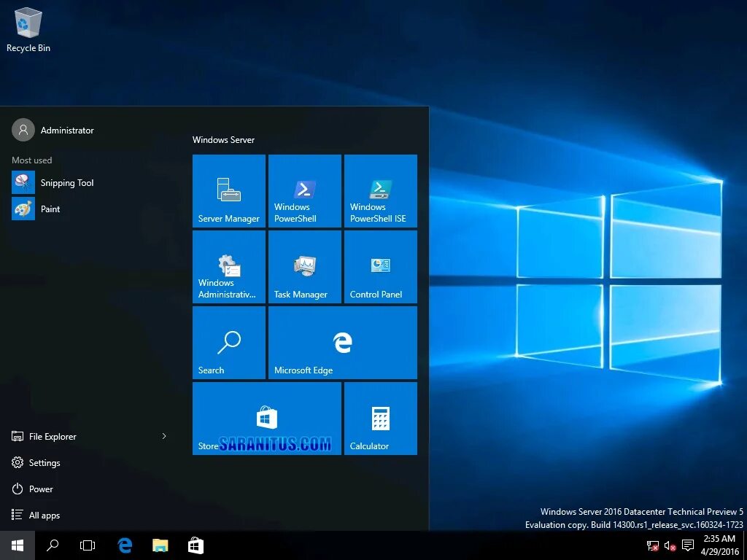The height and width of the screenshot is (560, 747).
Task: Launch the Task Manager tile
Action: pyautogui.click(x=305, y=267)
